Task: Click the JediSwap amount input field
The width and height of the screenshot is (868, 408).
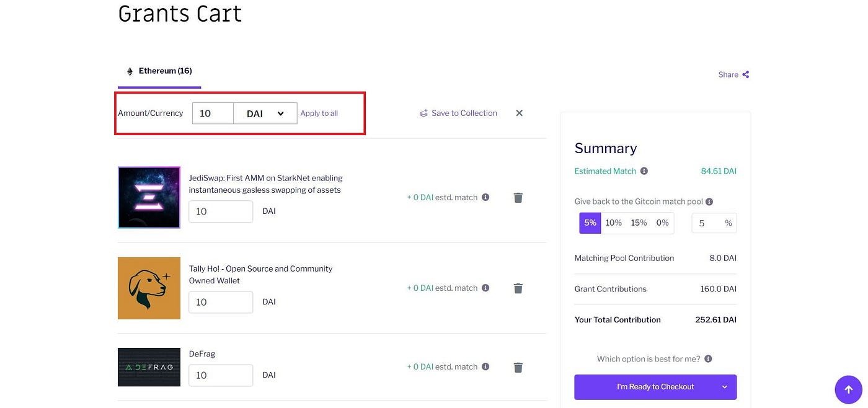Action: pyautogui.click(x=221, y=211)
